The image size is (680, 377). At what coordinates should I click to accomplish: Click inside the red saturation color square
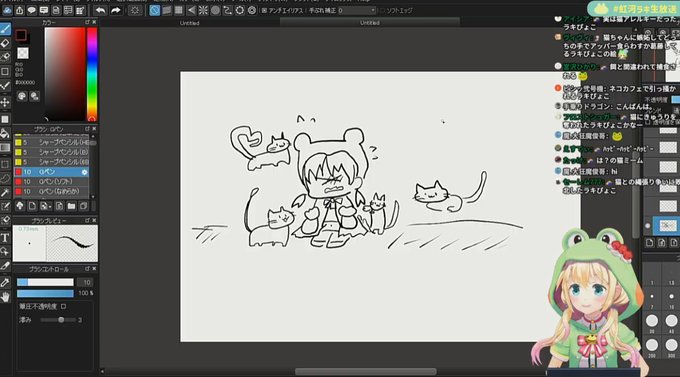point(65,74)
